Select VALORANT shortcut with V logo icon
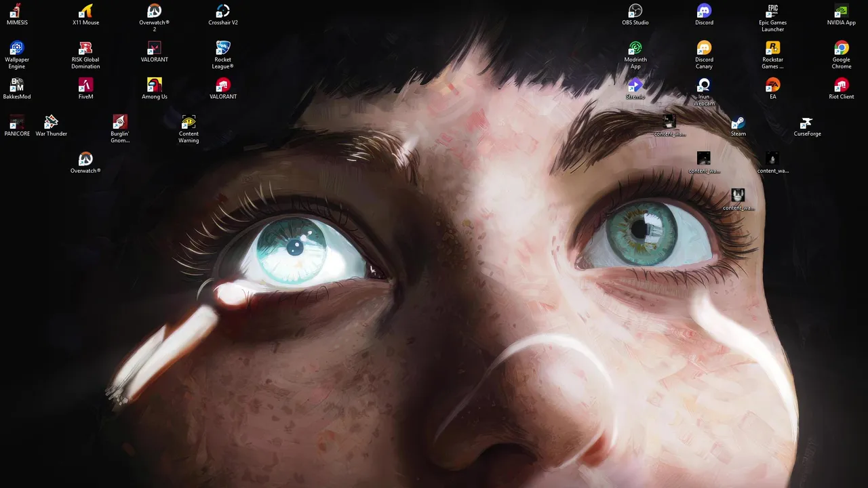Screen dimensions: 868x488 click(154, 52)
